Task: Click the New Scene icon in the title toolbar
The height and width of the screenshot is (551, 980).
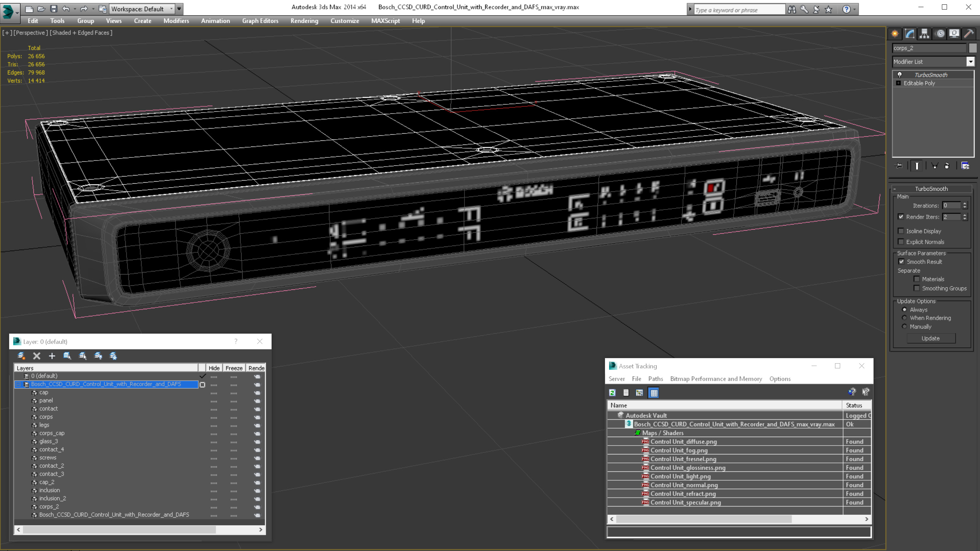Action: [x=29, y=9]
